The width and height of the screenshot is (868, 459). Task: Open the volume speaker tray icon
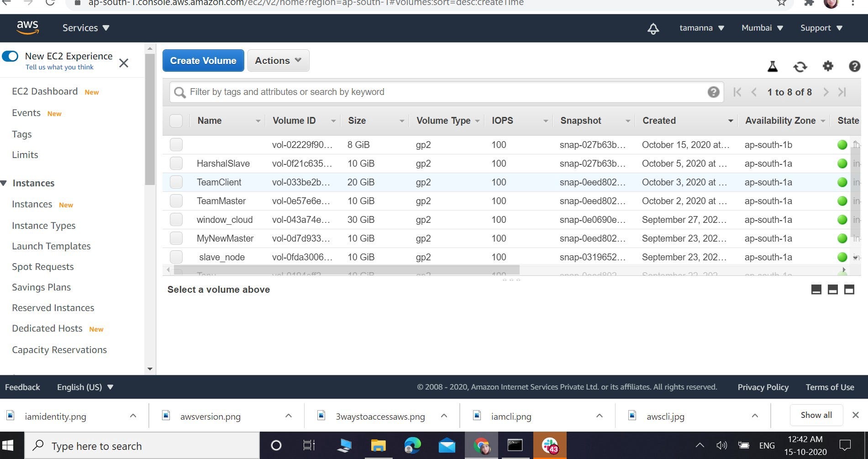click(721, 445)
